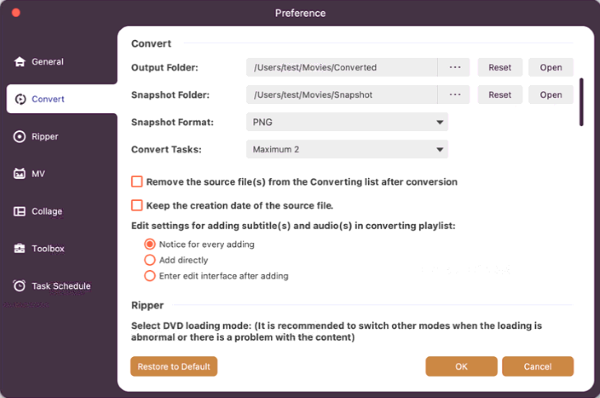Click the General house icon
Viewport: 600px width, 398px height.
coord(20,62)
